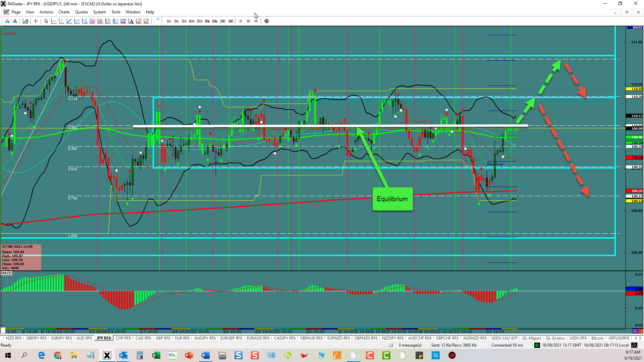Expand the toolbar overflow chevron
644x362 pixels.
coord(158,19)
